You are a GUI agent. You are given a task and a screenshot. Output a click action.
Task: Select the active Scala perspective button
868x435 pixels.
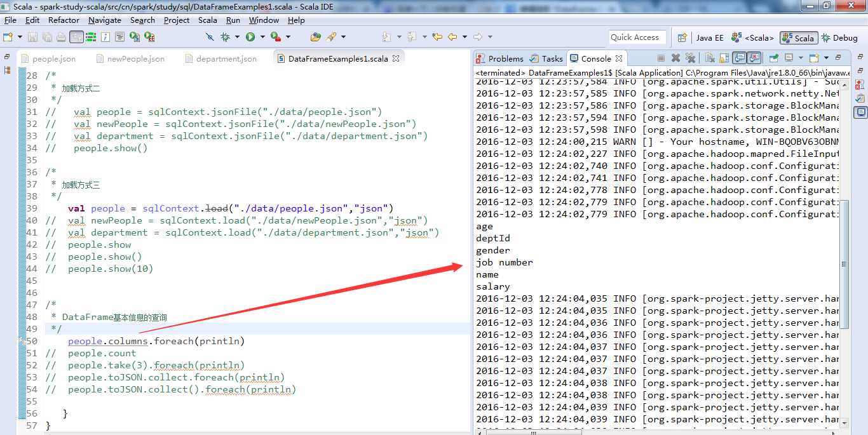pyautogui.click(x=799, y=38)
